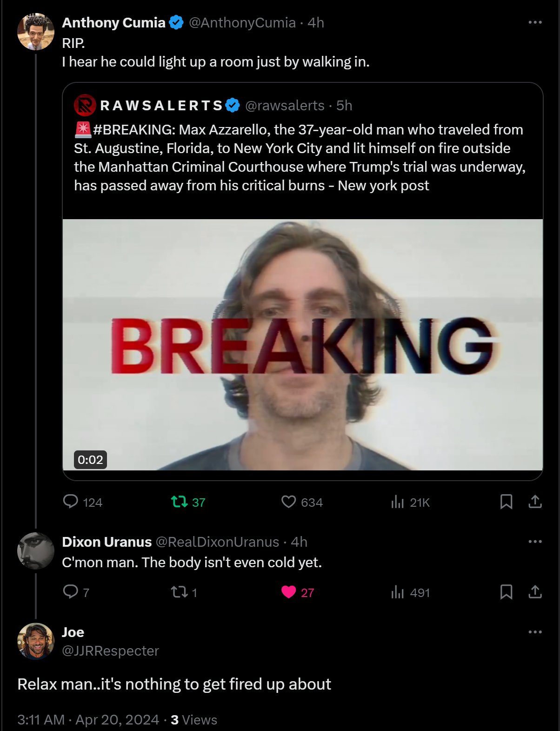
Task: Reply to Dixon Uranus's tweet
Action: [71, 592]
